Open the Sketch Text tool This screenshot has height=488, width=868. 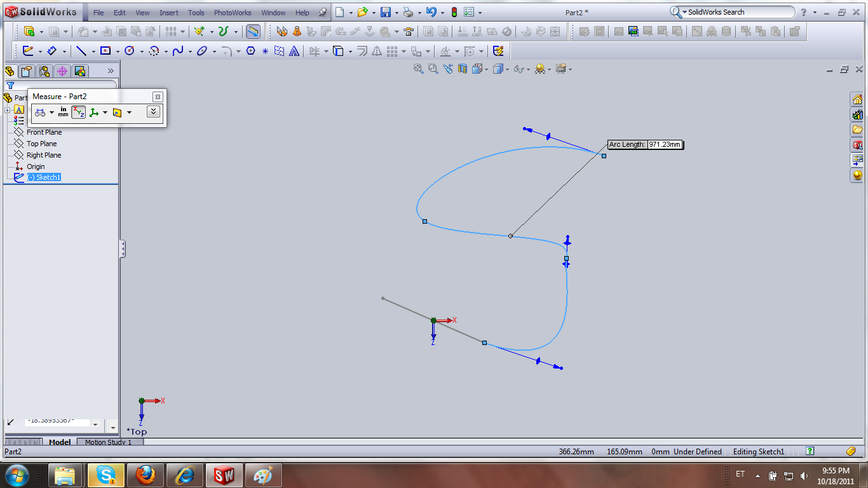pyautogui.click(x=294, y=51)
